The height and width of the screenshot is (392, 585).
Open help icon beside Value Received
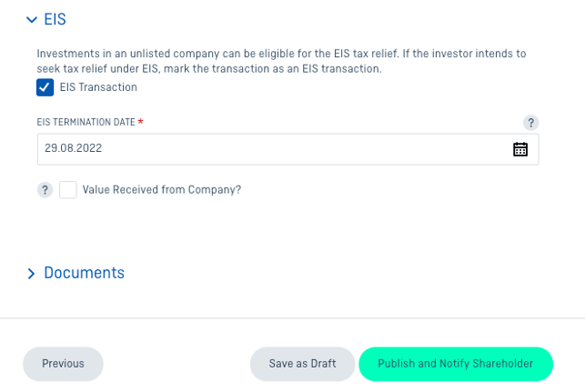point(45,190)
